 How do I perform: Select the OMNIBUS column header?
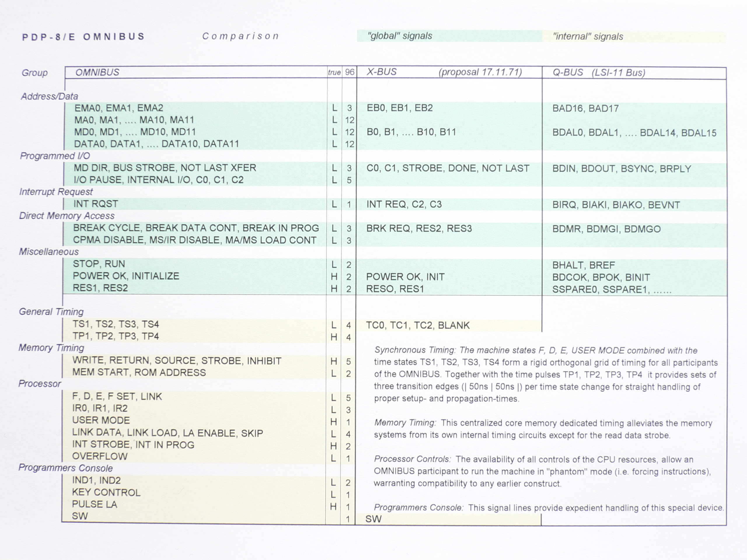[x=97, y=72]
